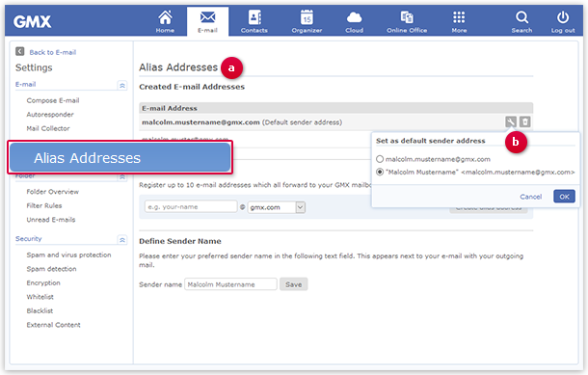Image resolution: width=588 pixels, height=375 pixels.
Task: Open Contacts from the top bar
Action: (254, 22)
